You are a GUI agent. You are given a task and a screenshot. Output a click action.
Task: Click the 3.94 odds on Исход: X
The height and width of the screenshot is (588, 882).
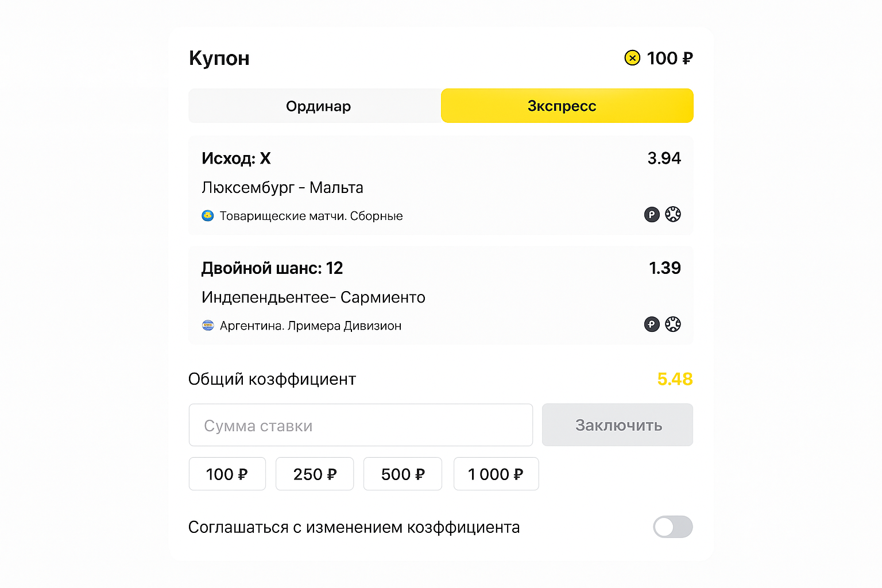click(x=664, y=158)
